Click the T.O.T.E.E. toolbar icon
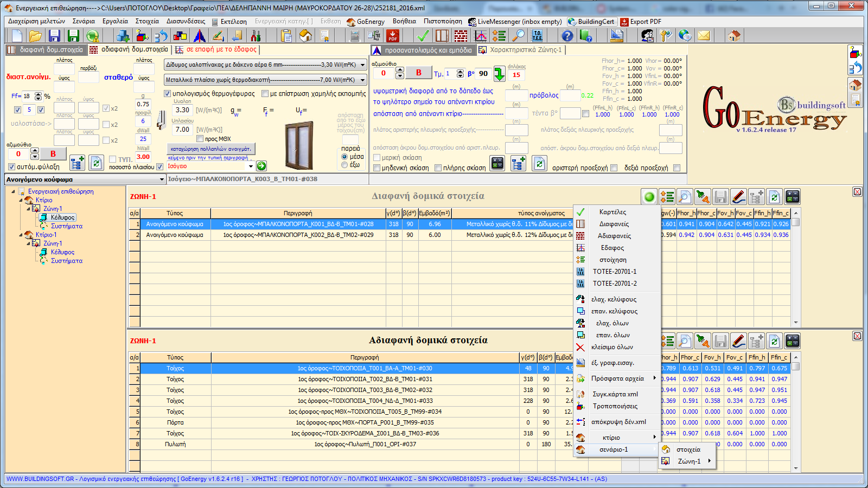This screenshot has height=488, width=868. point(537,36)
